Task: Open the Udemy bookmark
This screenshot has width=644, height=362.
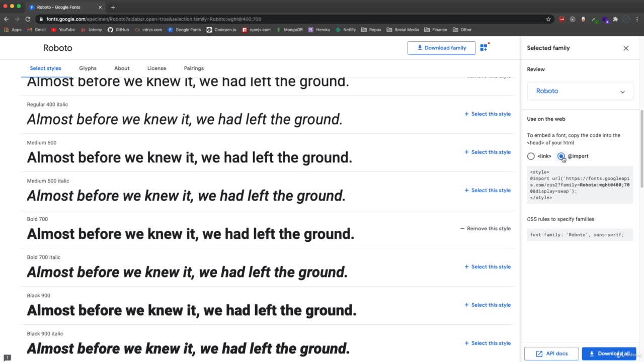Action: point(91,30)
